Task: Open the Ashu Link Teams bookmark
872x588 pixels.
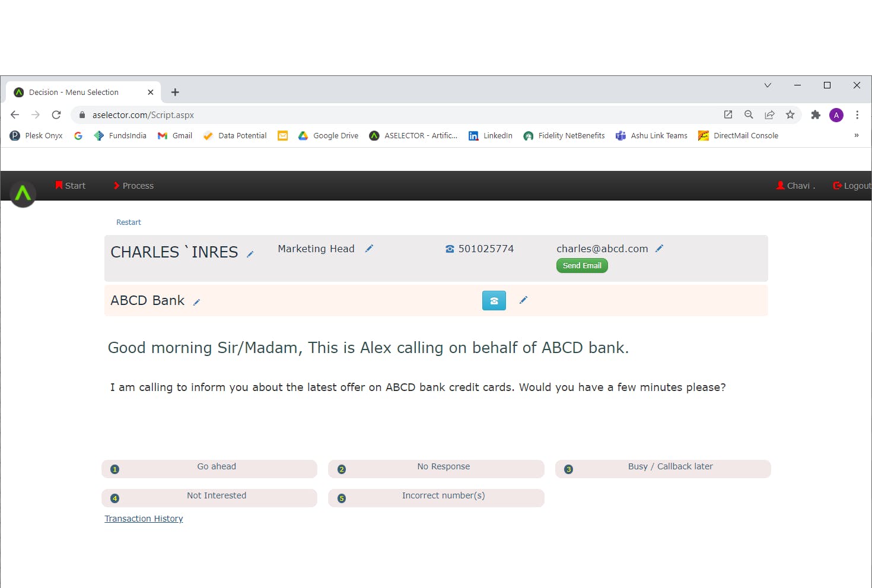Action: [651, 135]
